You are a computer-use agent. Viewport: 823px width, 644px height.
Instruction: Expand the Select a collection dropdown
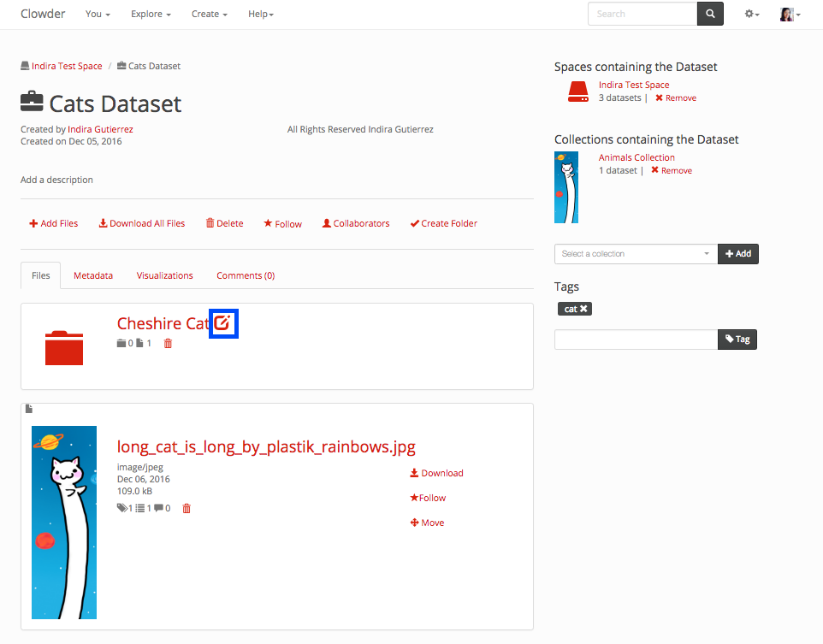(x=636, y=254)
